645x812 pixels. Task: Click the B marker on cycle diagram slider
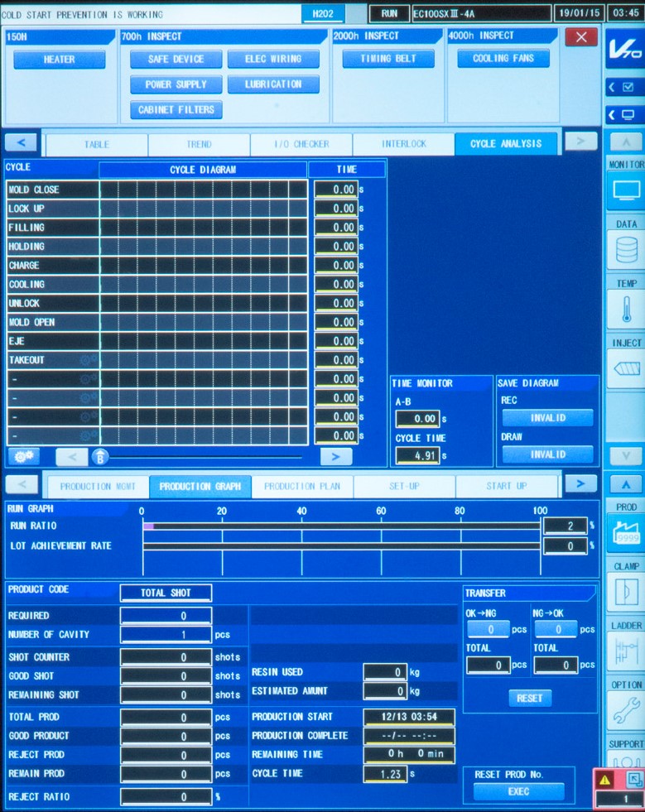[100, 457]
